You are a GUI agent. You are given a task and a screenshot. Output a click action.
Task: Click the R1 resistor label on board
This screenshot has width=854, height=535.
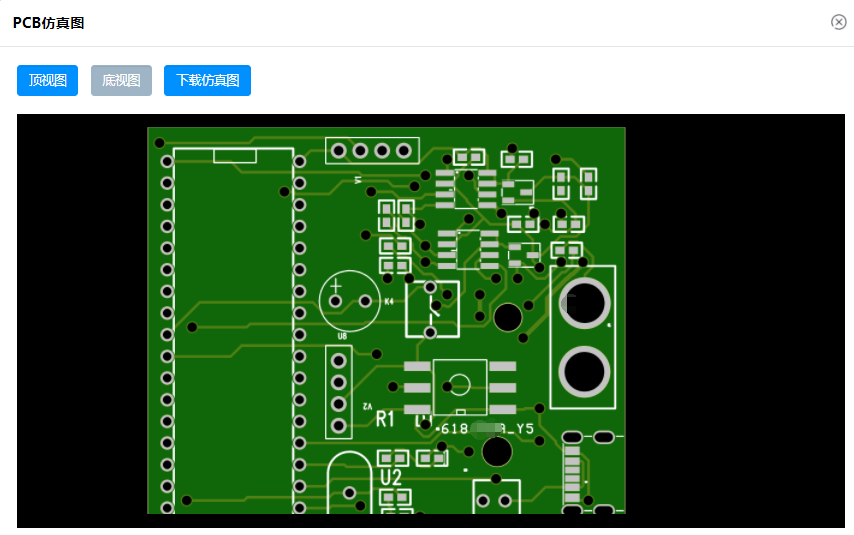pyautogui.click(x=386, y=419)
